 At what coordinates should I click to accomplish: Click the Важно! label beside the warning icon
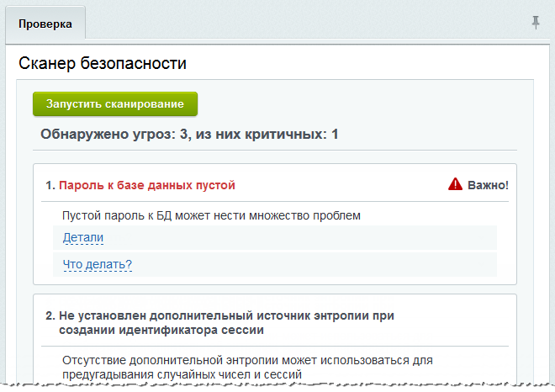pyautogui.click(x=488, y=185)
